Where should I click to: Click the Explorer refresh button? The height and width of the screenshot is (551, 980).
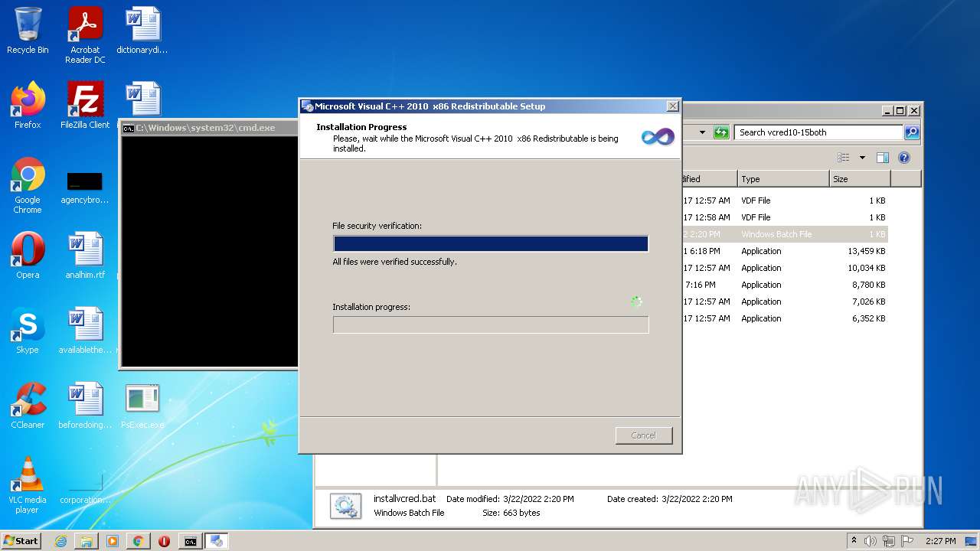tap(721, 132)
